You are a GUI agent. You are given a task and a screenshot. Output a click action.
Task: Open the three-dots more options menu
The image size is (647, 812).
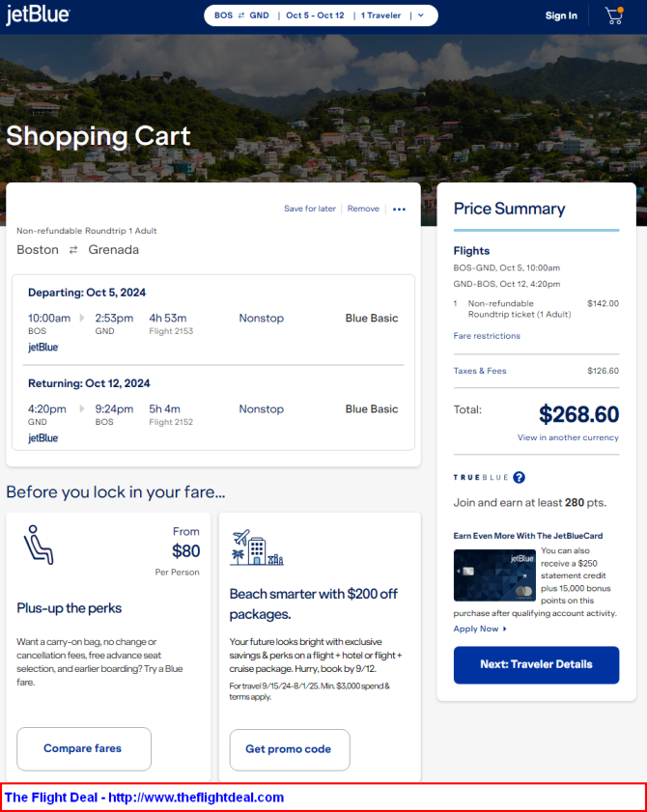pos(399,209)
